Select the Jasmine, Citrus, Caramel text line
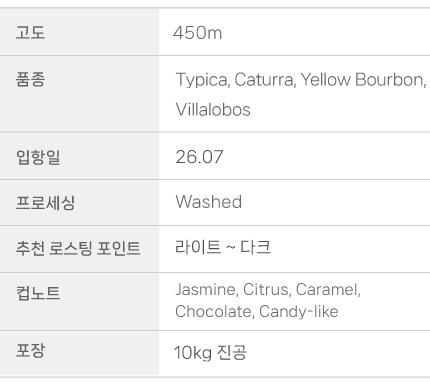Image resolution: width=430 pixels, height=390 pixels. pos(268,289)
